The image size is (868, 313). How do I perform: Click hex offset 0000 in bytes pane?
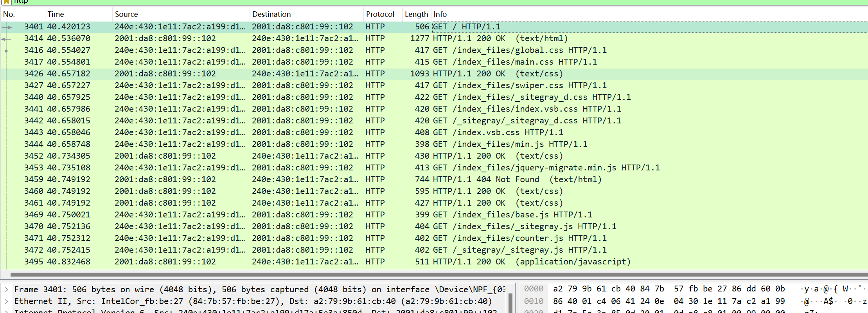[x=534, y=289]
